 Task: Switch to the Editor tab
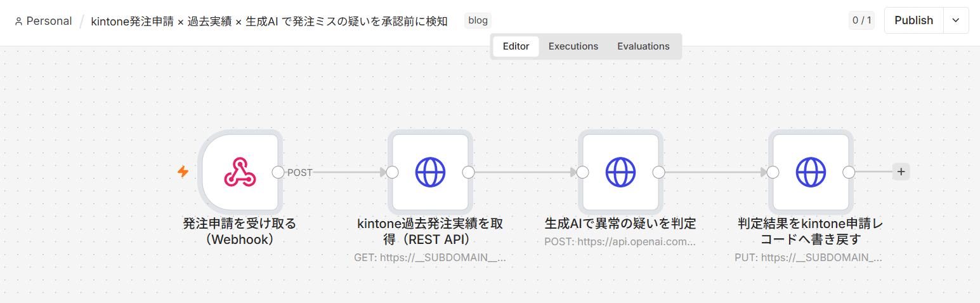click(x=516, y=46)
